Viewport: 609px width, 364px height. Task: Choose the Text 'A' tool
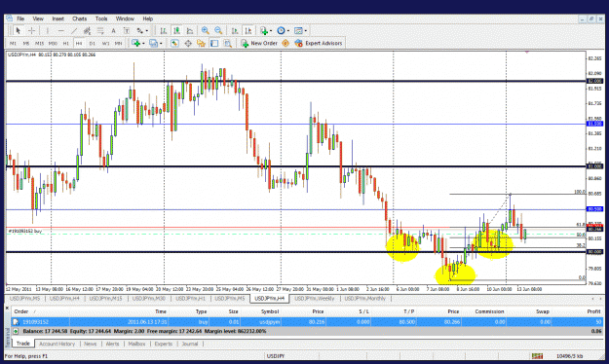pos(113,30)
